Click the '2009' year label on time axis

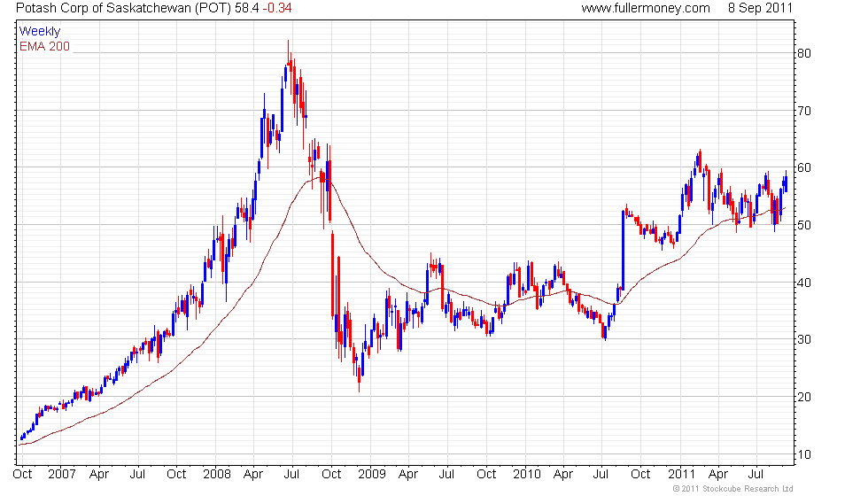click(371, 475)
